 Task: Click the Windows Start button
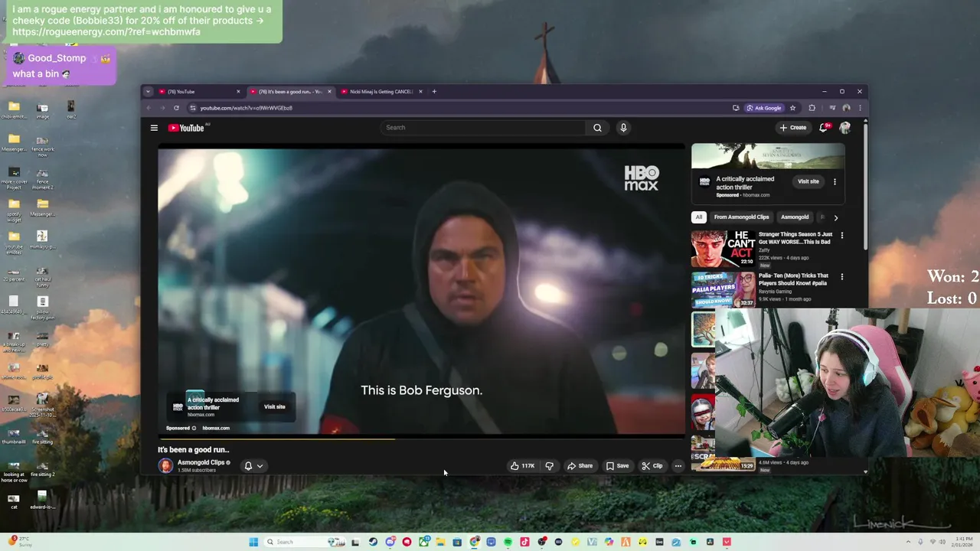coord(253,542)
